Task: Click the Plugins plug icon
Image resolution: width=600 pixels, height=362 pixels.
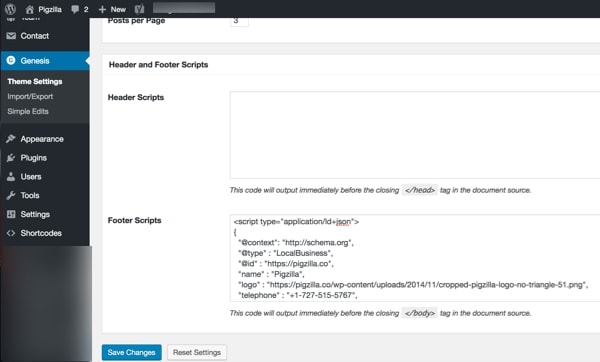Action: pyautogui.click(x=11, y=158)
